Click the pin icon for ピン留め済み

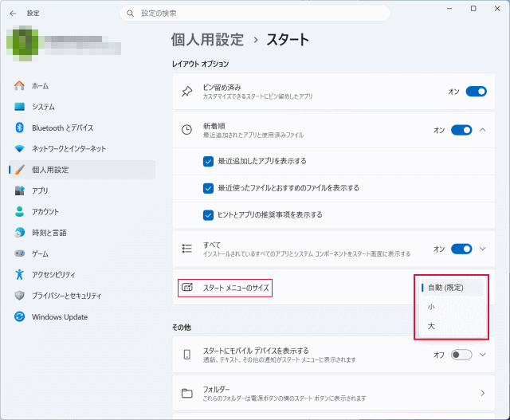[186, 92]
